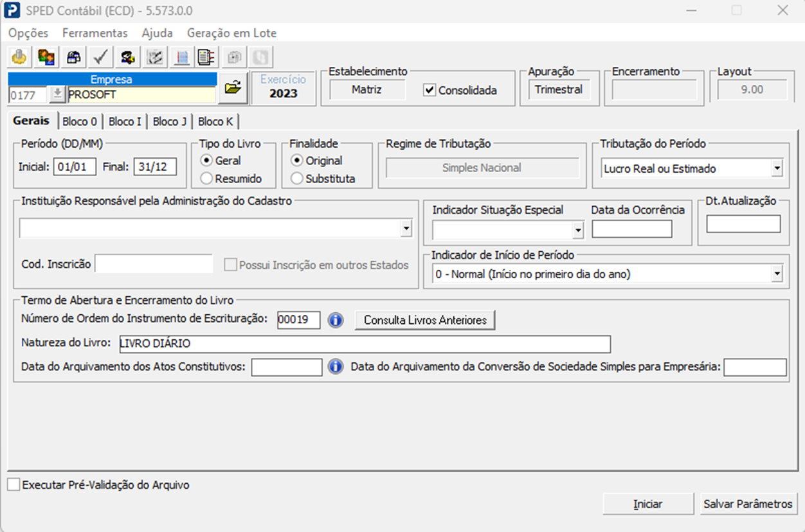
Task: Toggle the Consolidada checkbox
Action: [x=430, y=91]
